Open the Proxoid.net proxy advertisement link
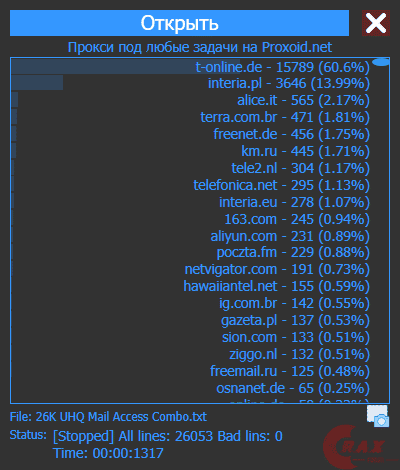 click(x=200, y=47)
